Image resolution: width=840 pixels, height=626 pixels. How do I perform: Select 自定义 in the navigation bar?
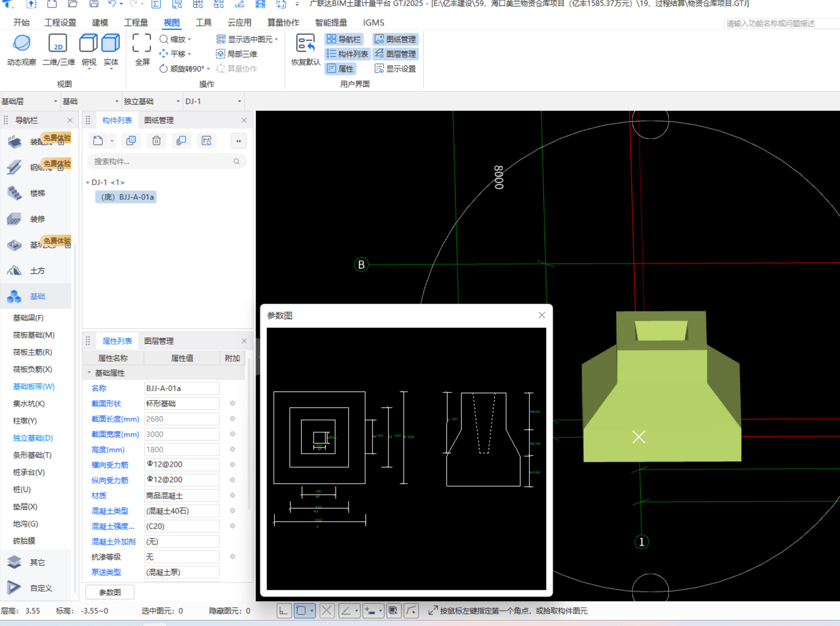(x=36, y=588)
